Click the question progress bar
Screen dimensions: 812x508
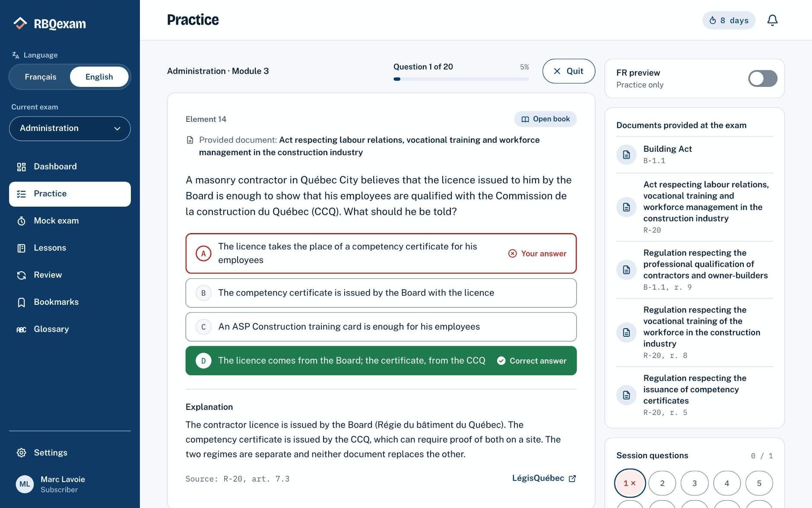[461, 79]
